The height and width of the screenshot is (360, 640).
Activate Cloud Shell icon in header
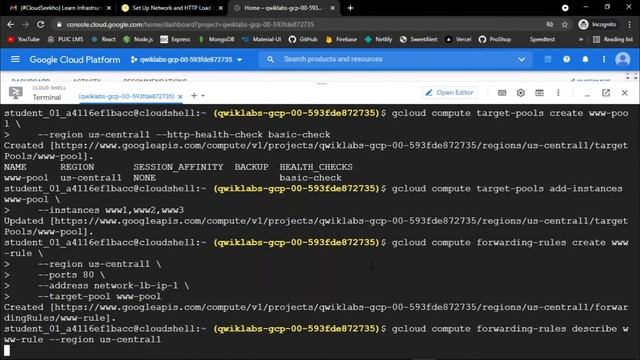click(x=548, y=60)
